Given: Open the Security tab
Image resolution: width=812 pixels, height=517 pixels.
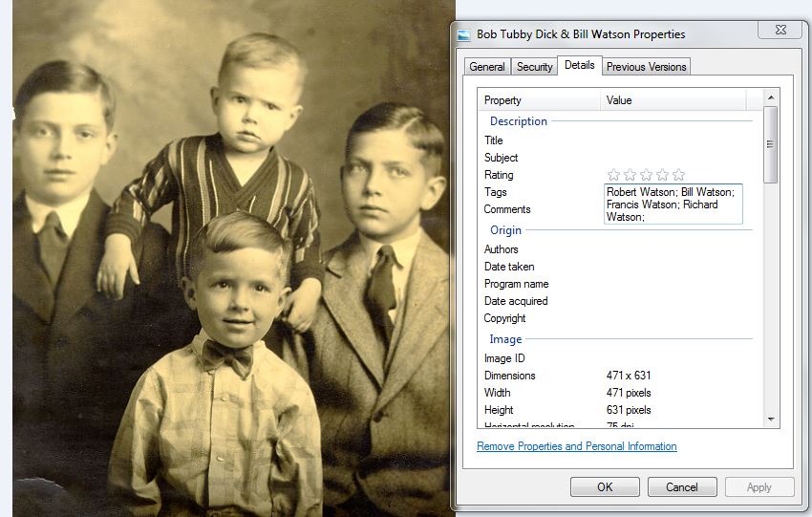Looking at the screenshot, I should point(534,67).
